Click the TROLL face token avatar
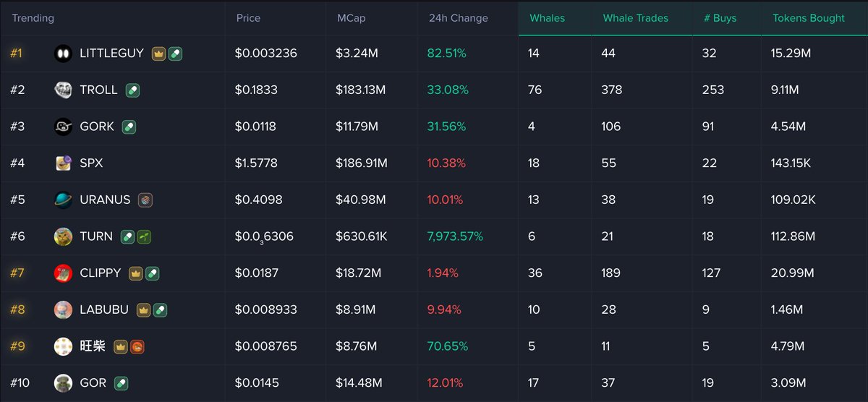The image size is (868, 402). click(x=63, y=90)
